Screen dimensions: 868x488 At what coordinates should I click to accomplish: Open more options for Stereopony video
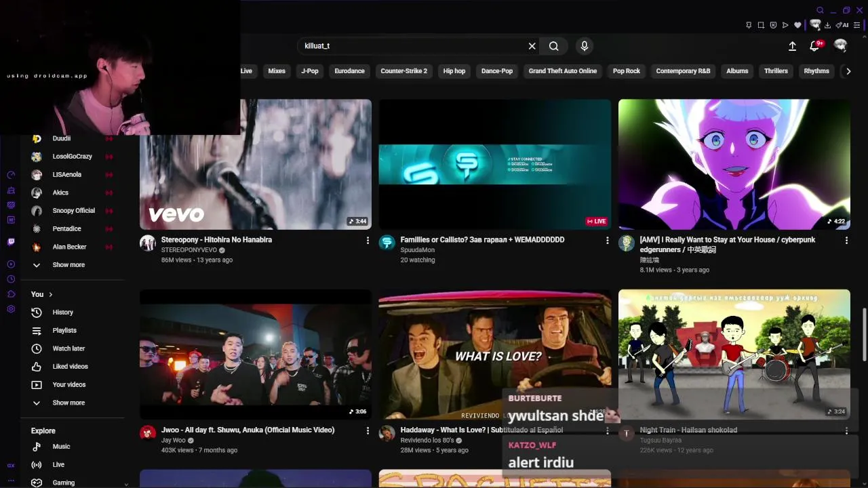(368, 241)
